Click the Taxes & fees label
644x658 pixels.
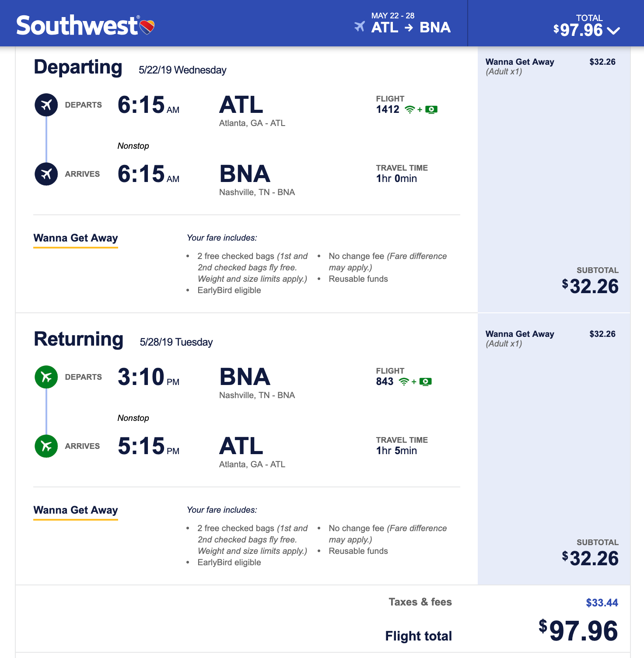click(x=420, y=602)
